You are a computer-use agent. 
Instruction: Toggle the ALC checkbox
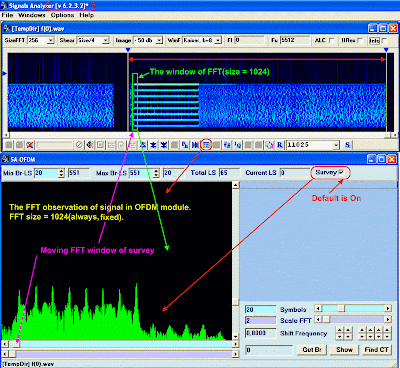pos(332,40)
